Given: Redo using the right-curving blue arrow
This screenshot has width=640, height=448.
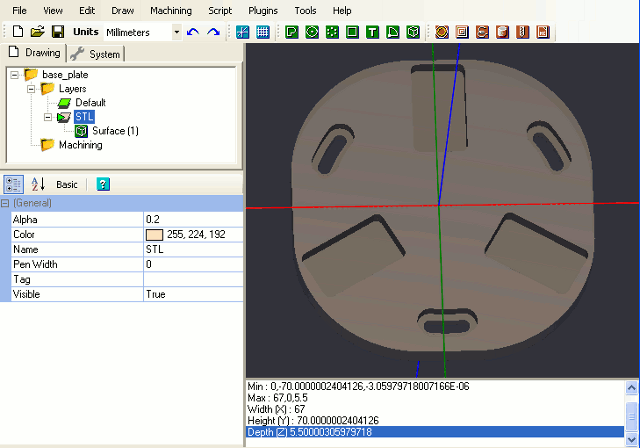Looking at the screenshot, I should click(x=212, y=32).
